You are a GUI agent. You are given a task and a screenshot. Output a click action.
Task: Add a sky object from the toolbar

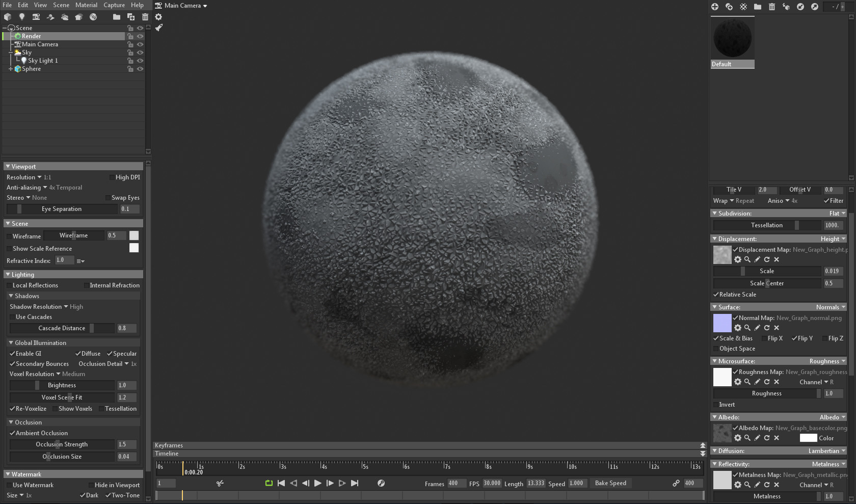pyautogui.click(x=65, y=17)
